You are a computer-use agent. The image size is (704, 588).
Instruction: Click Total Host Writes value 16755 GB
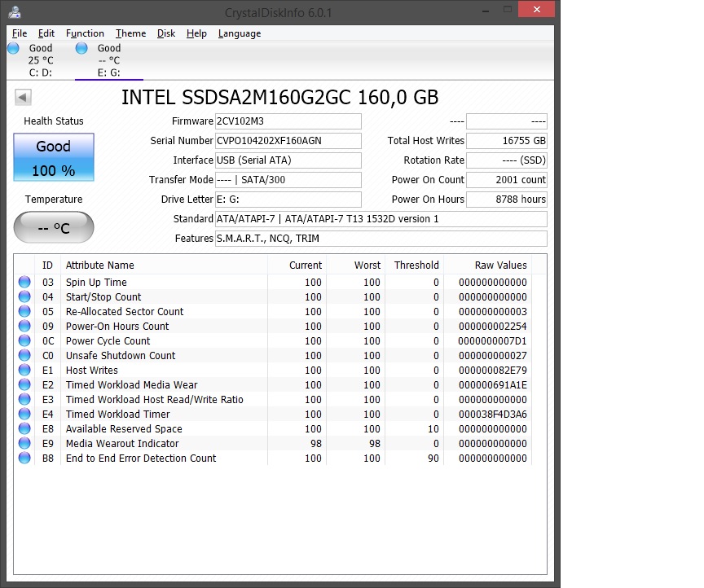pos(507,141)
